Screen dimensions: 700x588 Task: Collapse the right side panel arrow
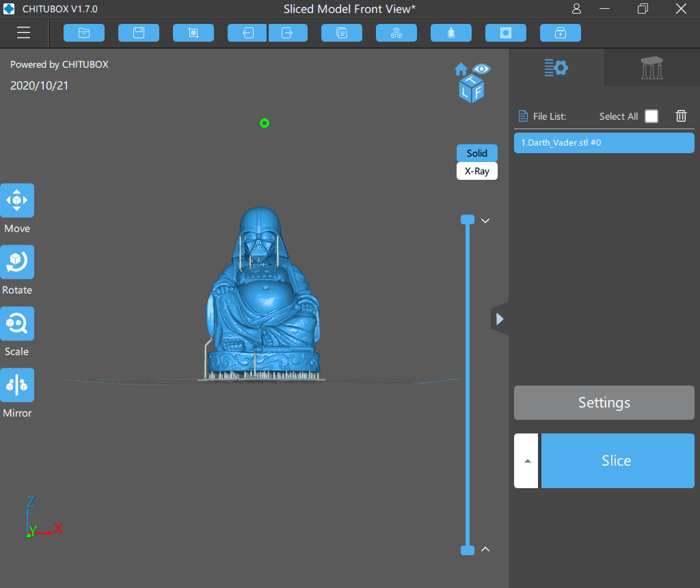tap(500, 319)
